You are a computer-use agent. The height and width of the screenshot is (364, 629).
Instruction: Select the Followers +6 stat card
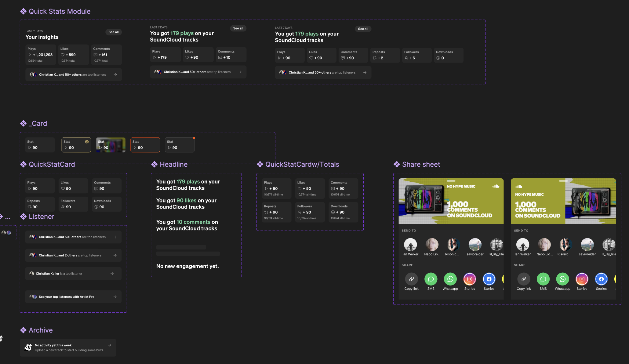tap(416, 55)
